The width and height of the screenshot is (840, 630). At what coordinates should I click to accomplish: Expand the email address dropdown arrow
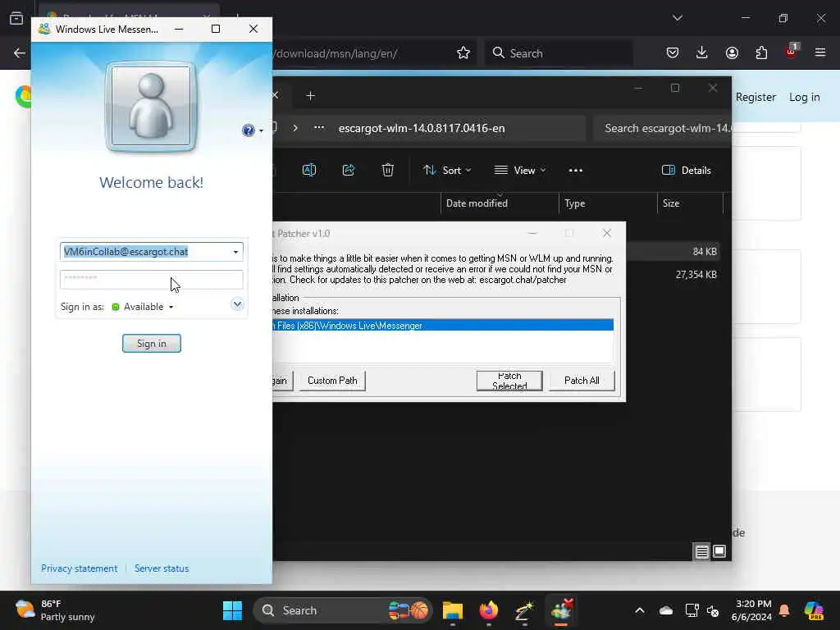point(235,252)
